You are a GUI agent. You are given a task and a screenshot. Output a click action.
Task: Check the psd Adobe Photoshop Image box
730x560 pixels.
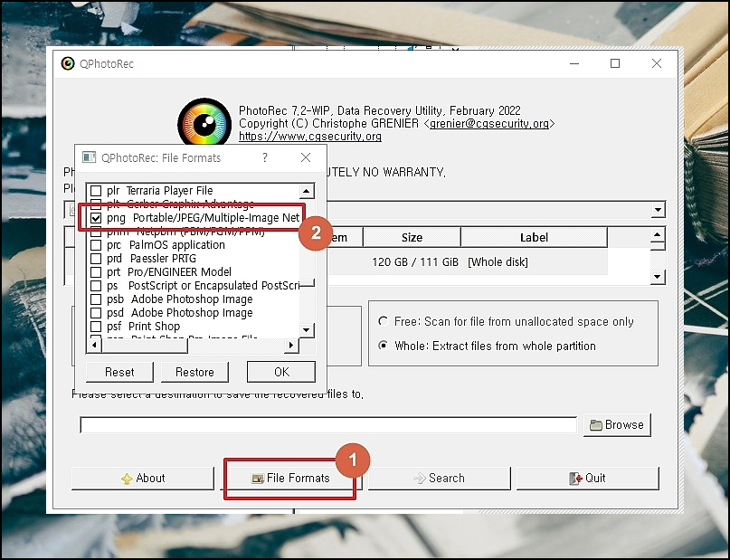pyautogui.click(x=96, y=313)
